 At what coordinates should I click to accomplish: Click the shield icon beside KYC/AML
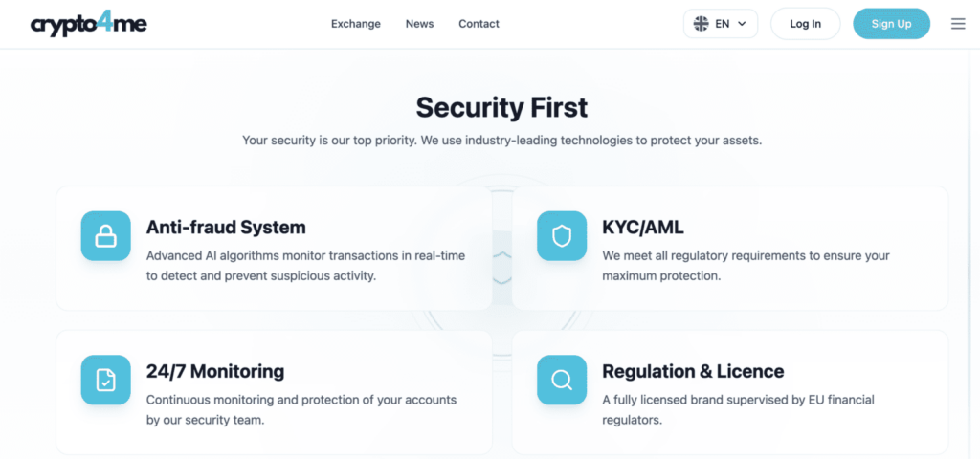[x=562, y=236]
